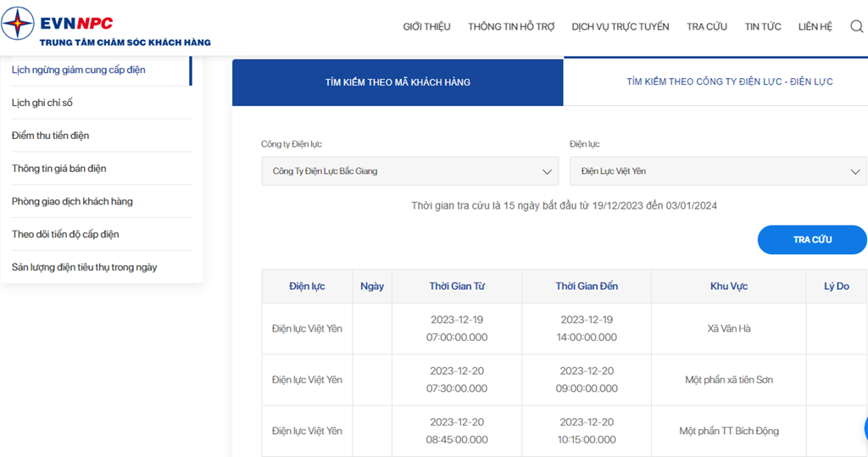Open Theo dõi tiến độ cấp điện
Viewport: 868px width, 457px height.
(x=65, y=234)
